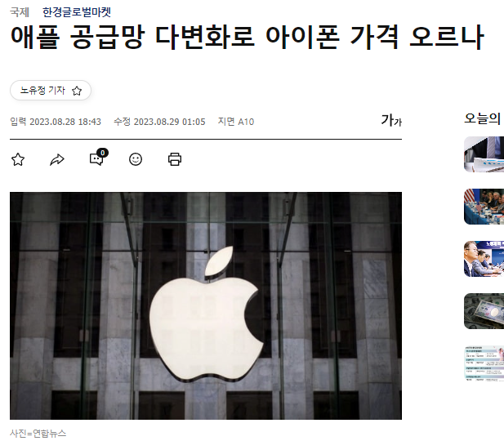Follow reporter 노유정 with the star icon

(77, 91)
